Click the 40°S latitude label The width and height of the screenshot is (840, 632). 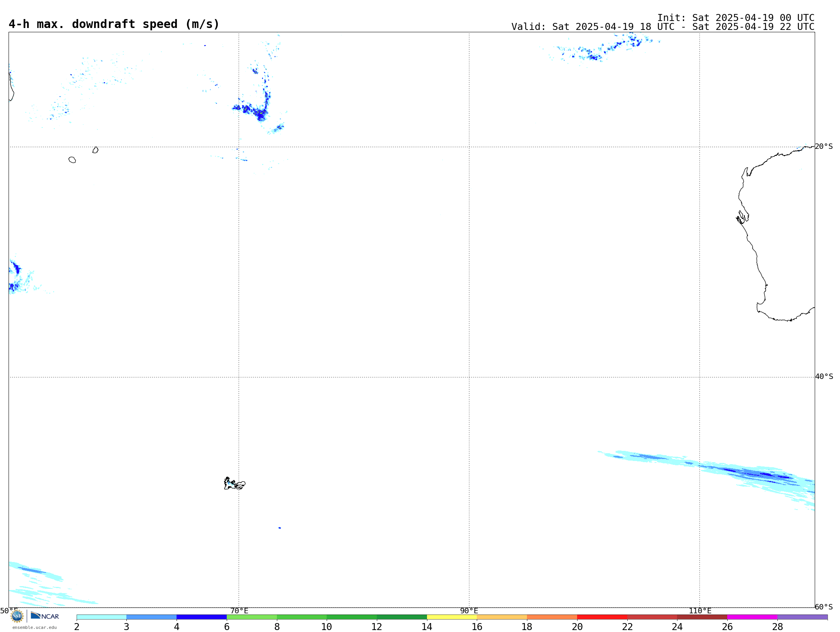click(x=824, y=377)
